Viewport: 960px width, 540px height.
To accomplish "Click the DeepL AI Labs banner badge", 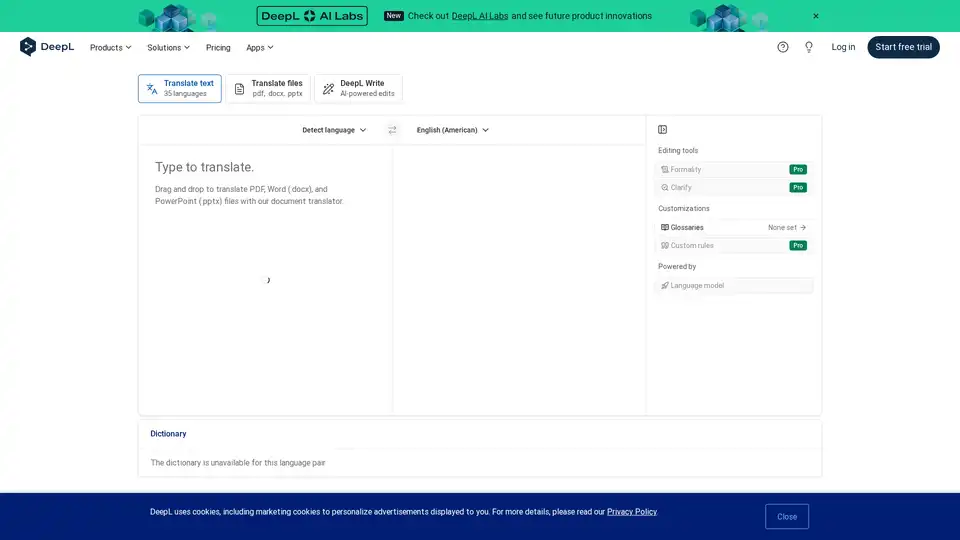I will [312, 16].
